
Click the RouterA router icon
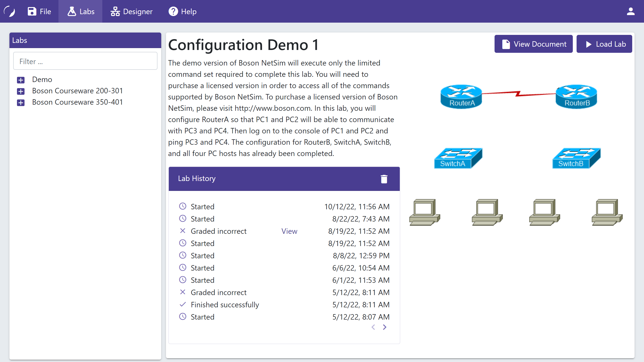461,96
